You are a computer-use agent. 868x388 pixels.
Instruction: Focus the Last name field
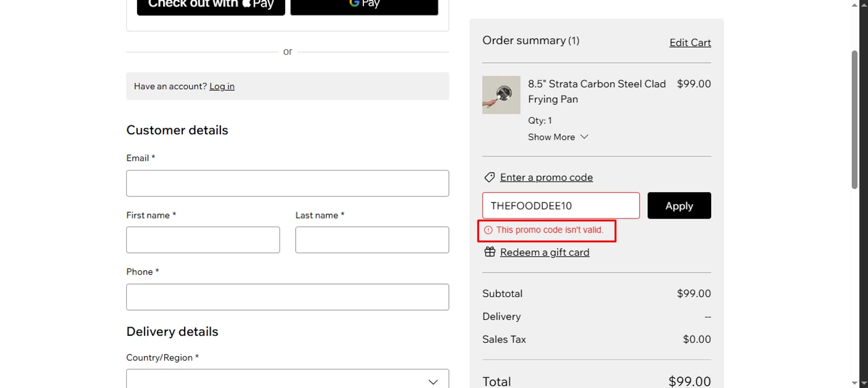click(372, 240)
